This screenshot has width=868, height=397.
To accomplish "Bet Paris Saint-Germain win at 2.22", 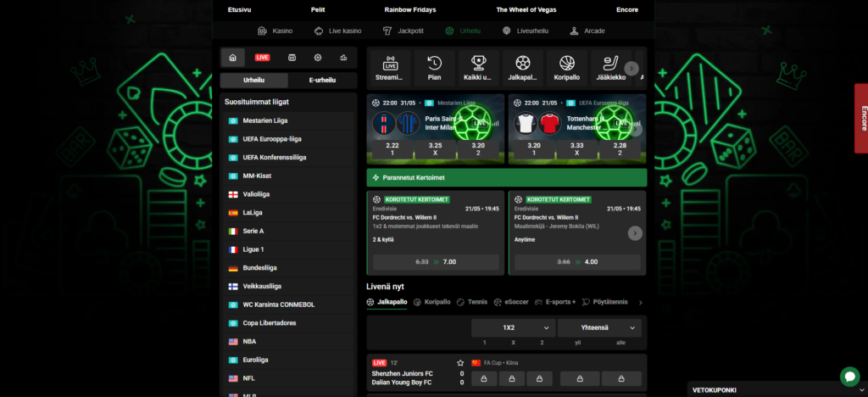I will [x=392, y=149].
